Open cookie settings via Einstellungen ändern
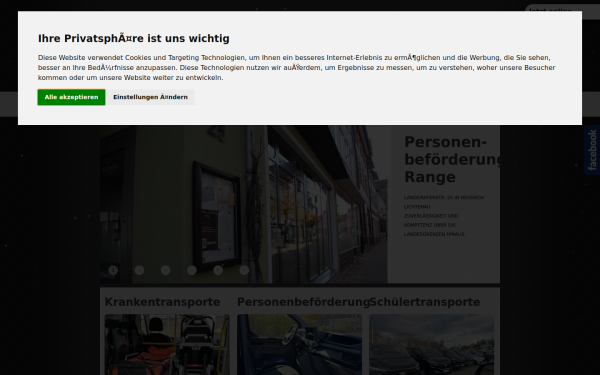This screenshot has width=600, height=375. pos(150,97)
